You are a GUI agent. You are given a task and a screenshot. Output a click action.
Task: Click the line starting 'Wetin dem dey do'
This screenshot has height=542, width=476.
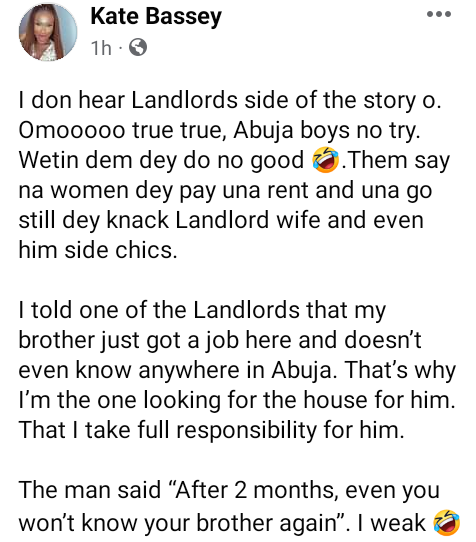(234, 161)
